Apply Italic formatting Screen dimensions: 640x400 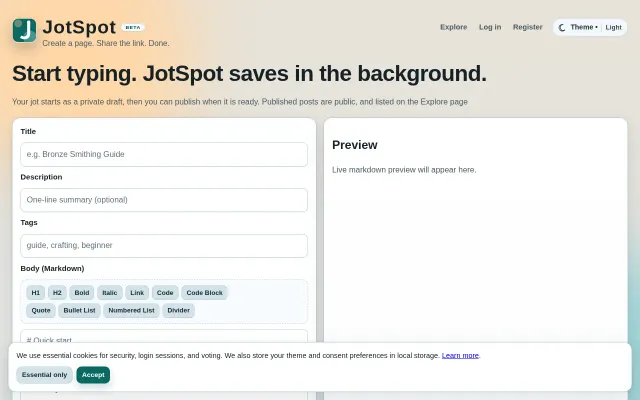point(109,293)
